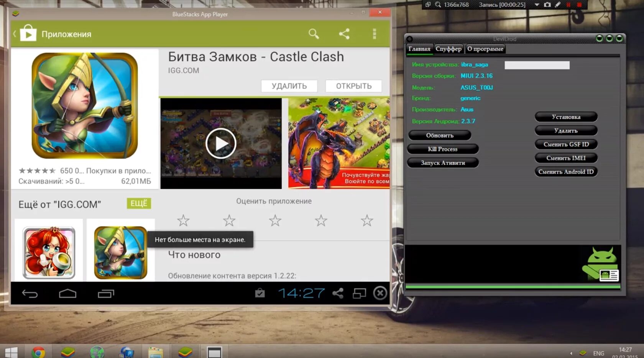Click the Запуск Ативити button
The width and height of the screenshot is (644, 358).
[x=443, y=163]
